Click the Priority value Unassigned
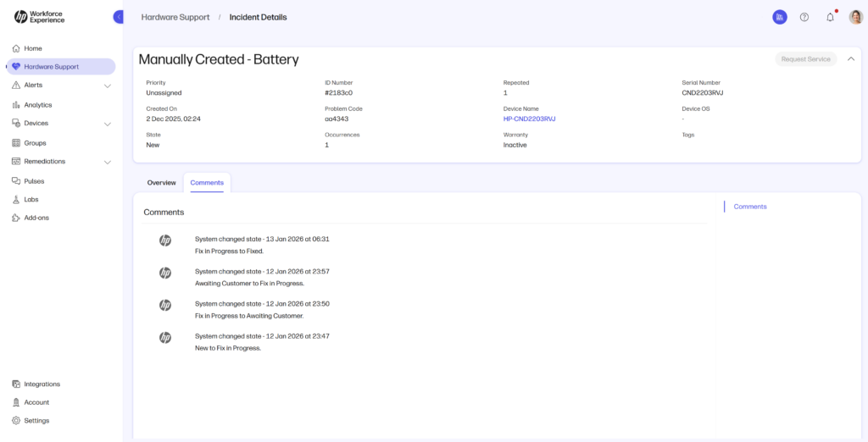The width and height of the screenshot is (868, 442). [x=164, y=93]
